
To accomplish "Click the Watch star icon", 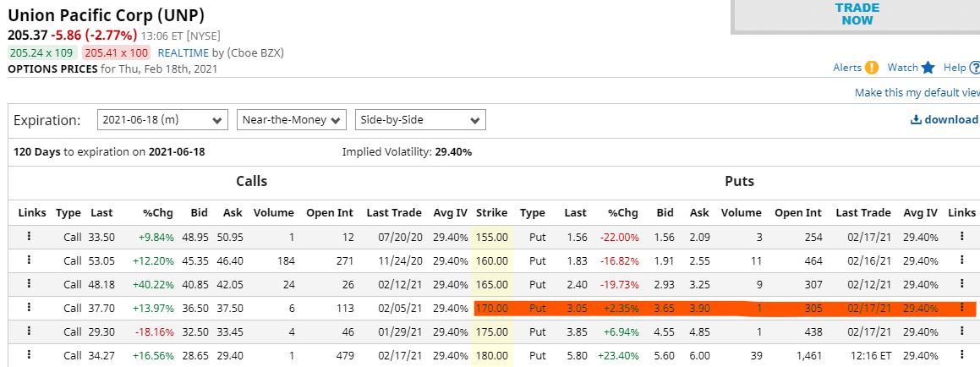I will (928, 68).
